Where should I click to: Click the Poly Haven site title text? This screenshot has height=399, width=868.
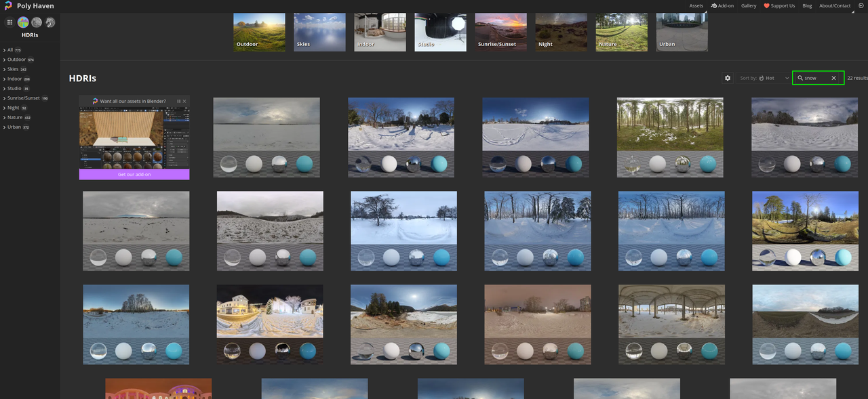click(x=35, y=6)
